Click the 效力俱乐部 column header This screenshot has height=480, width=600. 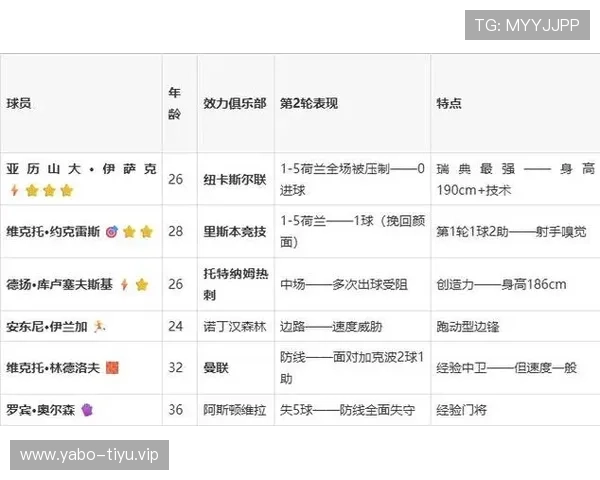coord(235,103)
